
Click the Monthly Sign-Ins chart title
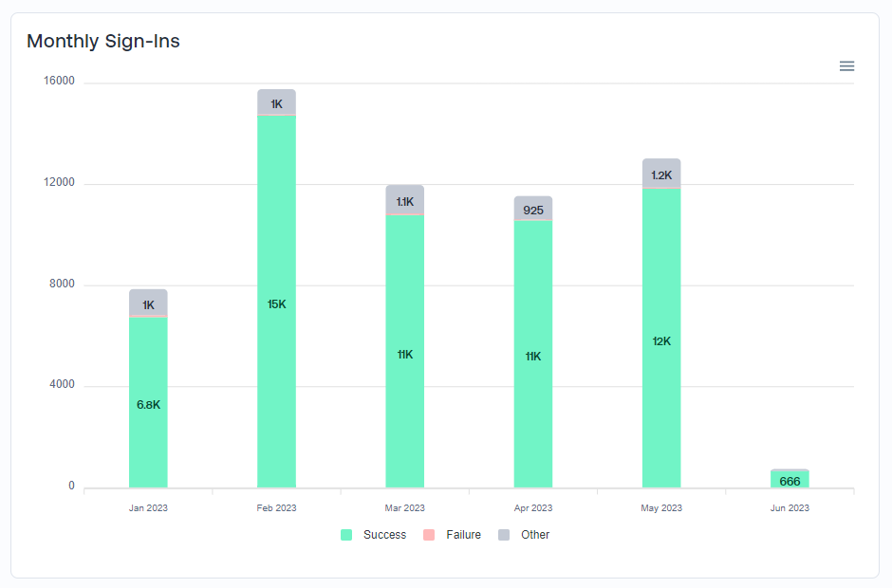[x=103, y=41]
